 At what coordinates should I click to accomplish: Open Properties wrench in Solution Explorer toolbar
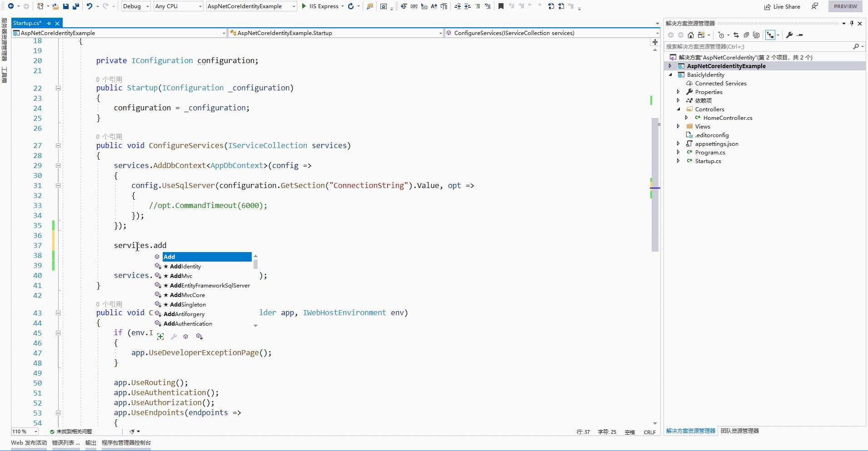point(789,35)
